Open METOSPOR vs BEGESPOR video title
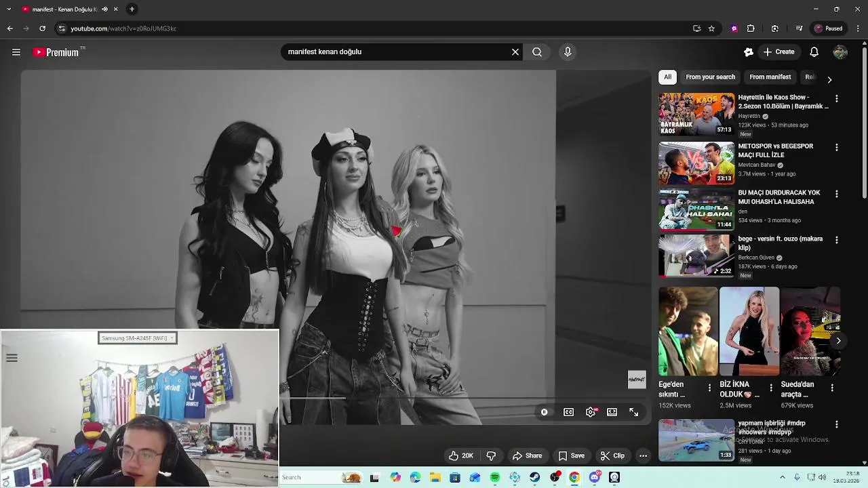This screenshot has height=488, width=868. [x=775, y=150]
